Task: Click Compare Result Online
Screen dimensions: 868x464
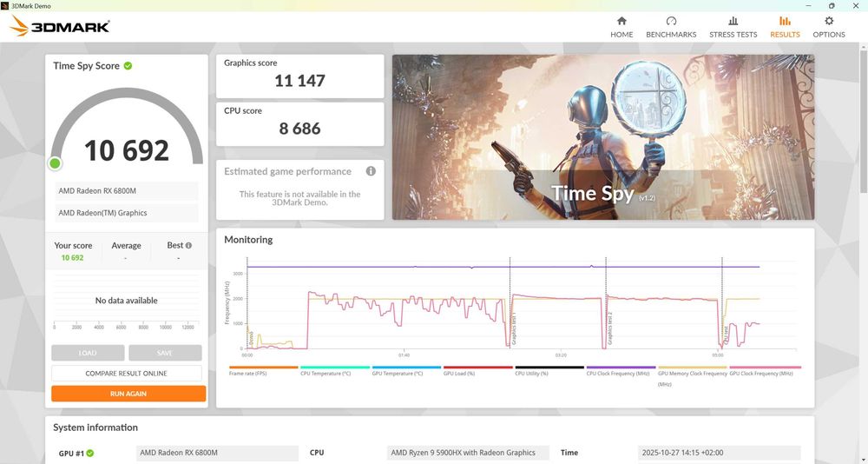Action: pyautogui.click(x=126, y=373)
